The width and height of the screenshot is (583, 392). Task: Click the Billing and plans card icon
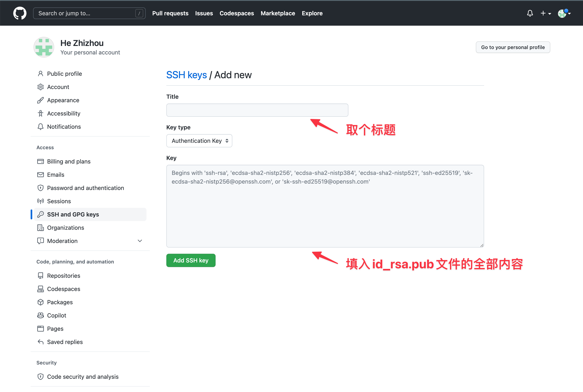pos(41,161)
